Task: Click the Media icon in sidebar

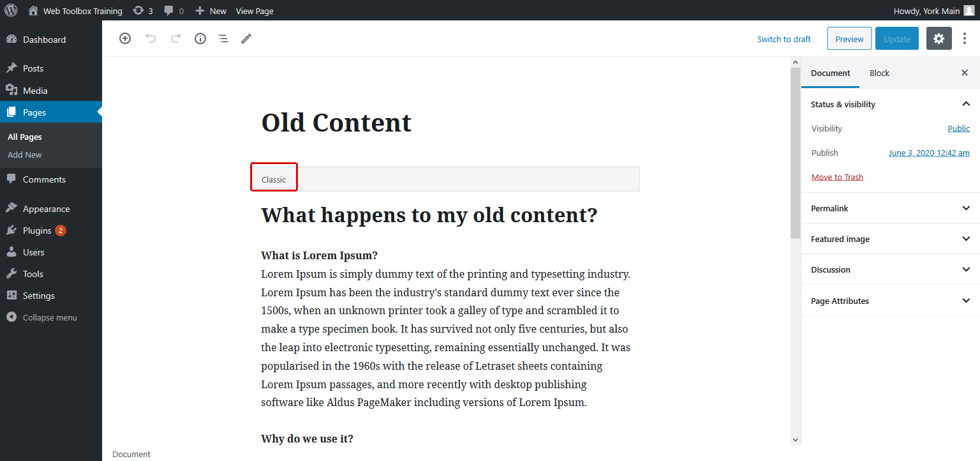Action: tap(11, 90)
